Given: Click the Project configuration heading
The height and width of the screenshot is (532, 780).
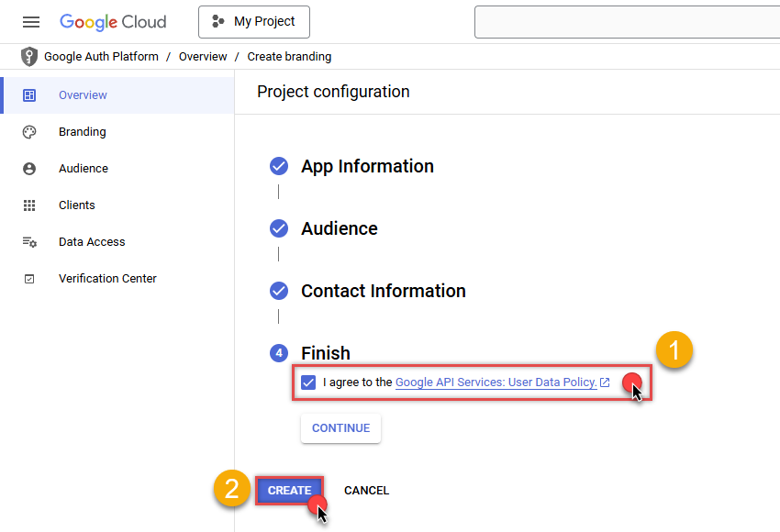Looking at the screenshot, I should [333, 92].
